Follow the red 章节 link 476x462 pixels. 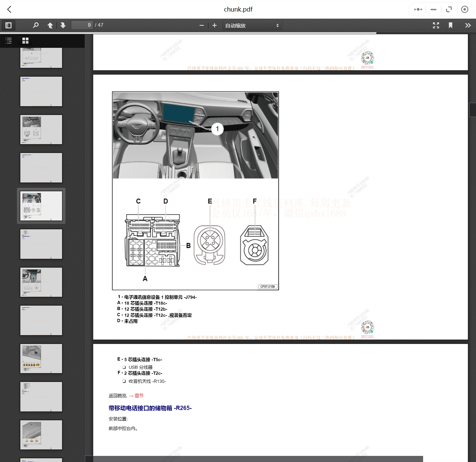[139, 396]
